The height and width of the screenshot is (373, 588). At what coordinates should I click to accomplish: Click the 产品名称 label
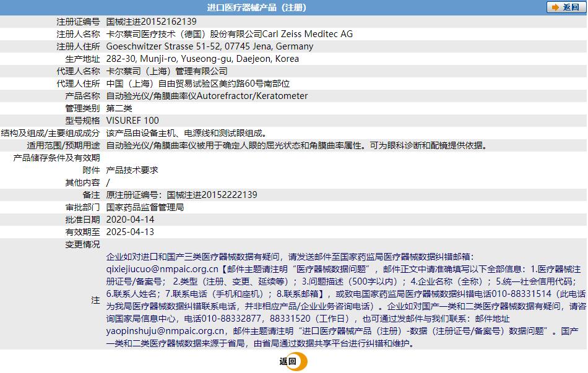click(x=82, y=96)
